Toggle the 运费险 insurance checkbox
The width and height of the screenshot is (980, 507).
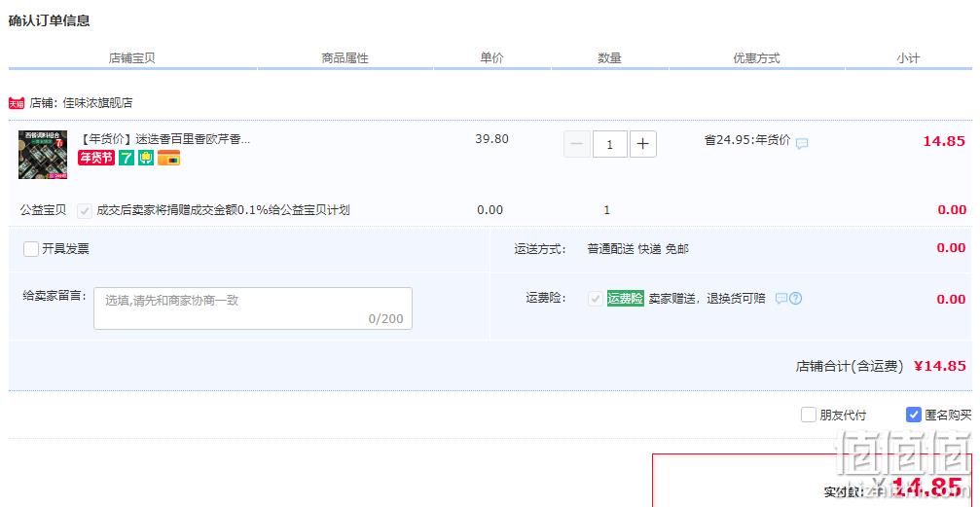coord(595,299)
